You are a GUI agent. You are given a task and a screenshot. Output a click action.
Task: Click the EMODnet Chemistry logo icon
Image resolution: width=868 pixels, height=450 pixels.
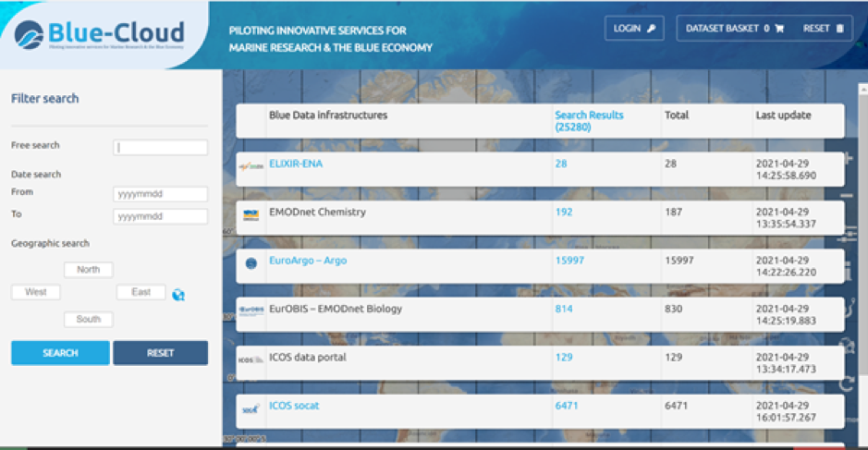pyautogui.click(x=251, y=215)
